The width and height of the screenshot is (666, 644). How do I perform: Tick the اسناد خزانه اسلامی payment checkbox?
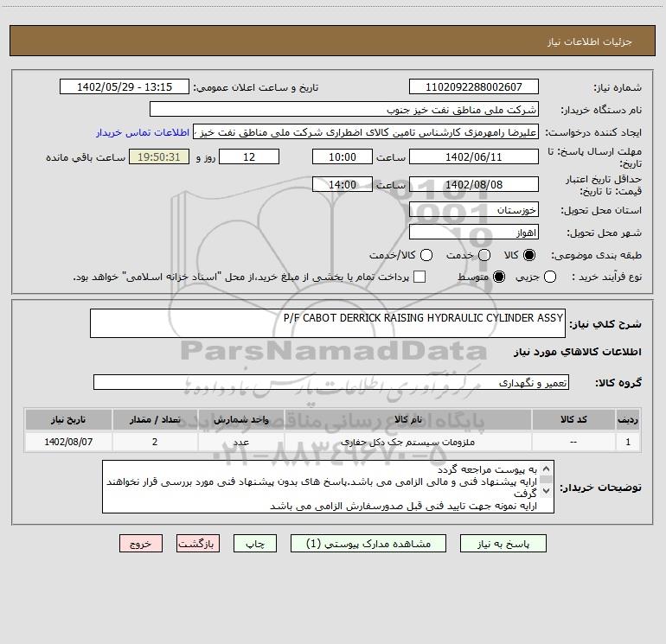pyautogui.click(x=419, y=277)
